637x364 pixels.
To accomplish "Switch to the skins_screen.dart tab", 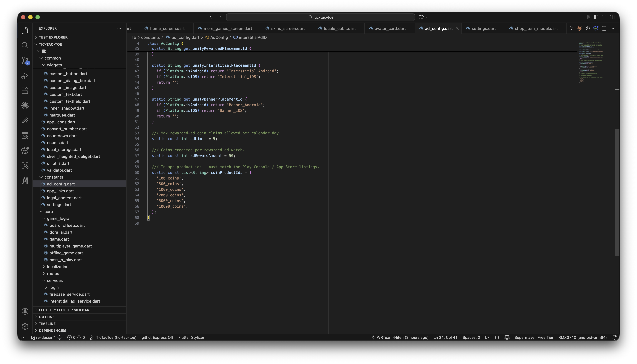I will [287, 29].
